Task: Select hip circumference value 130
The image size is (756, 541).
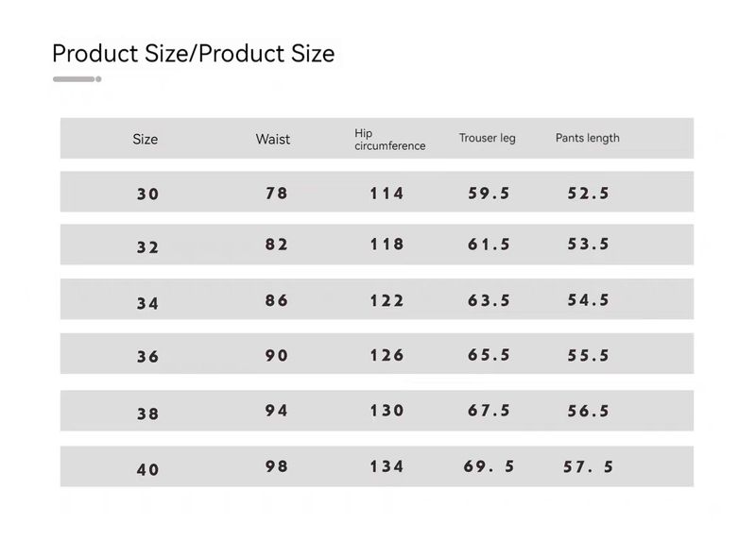Action: [x=387, y=411]
